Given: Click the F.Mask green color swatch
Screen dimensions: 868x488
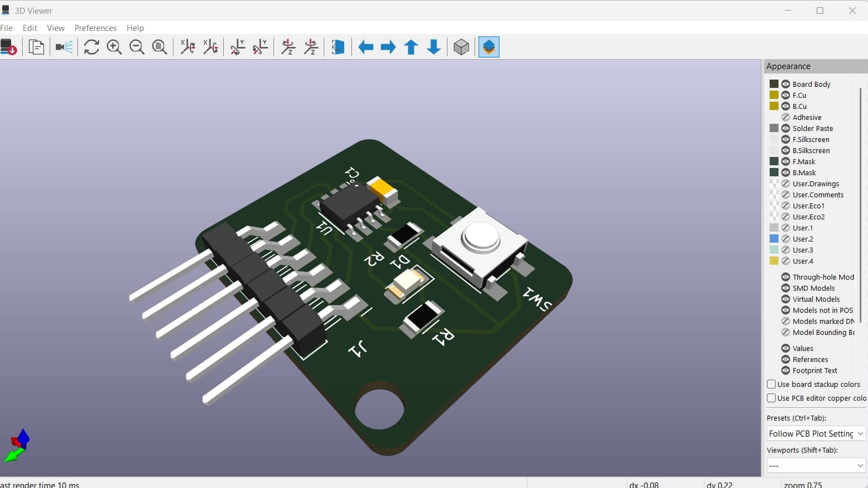Looking at the screenshot, I should click(x=774, y=161).
